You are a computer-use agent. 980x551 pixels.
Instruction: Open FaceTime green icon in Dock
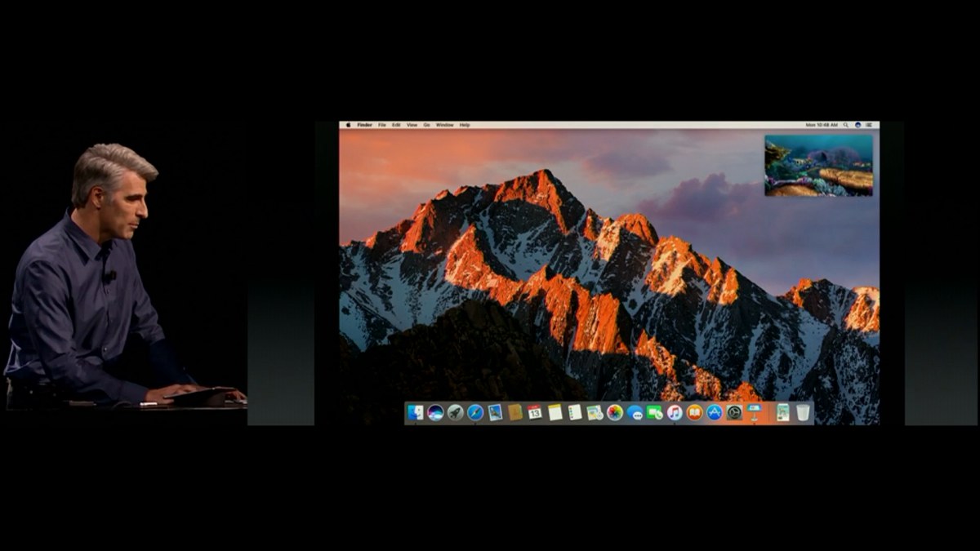[654, 412]
